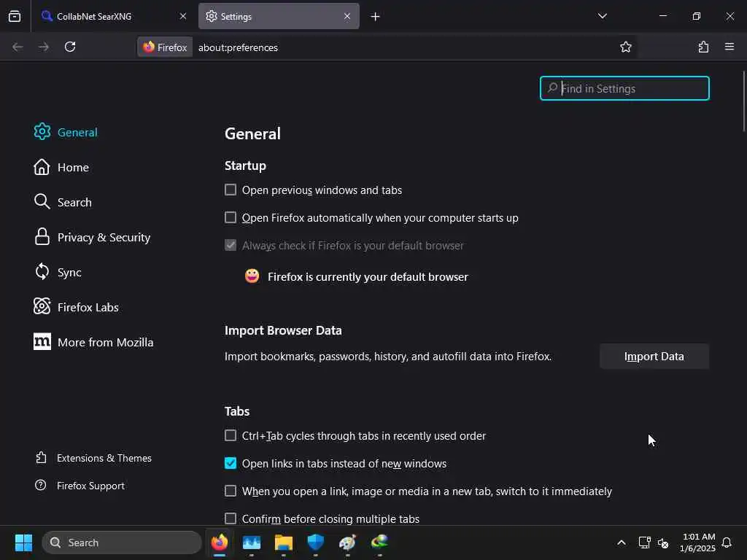Image resolution: width=747 pixels, height=560 pixels.
Task: Click the settings page vertical scrollbar
Action: point(743,101)
